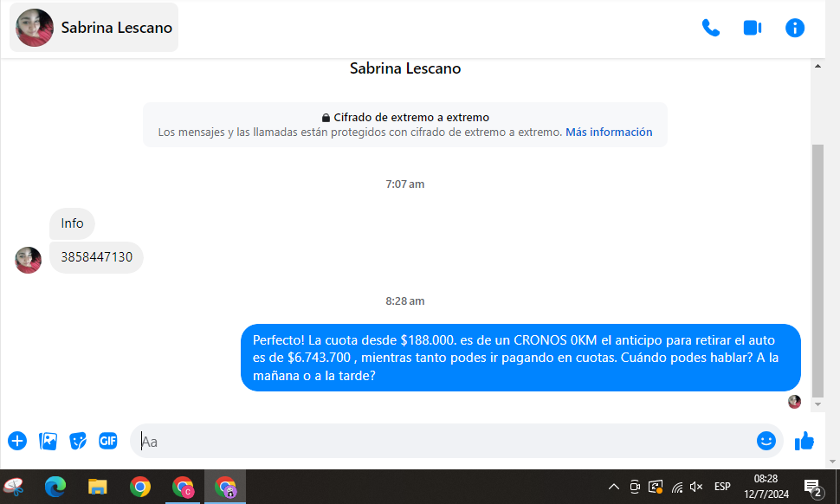Click the blue CRONOS 0KM message bubble
Image resolution: width=840 pixels, height=504 pixels.
[x=520, y=358]
